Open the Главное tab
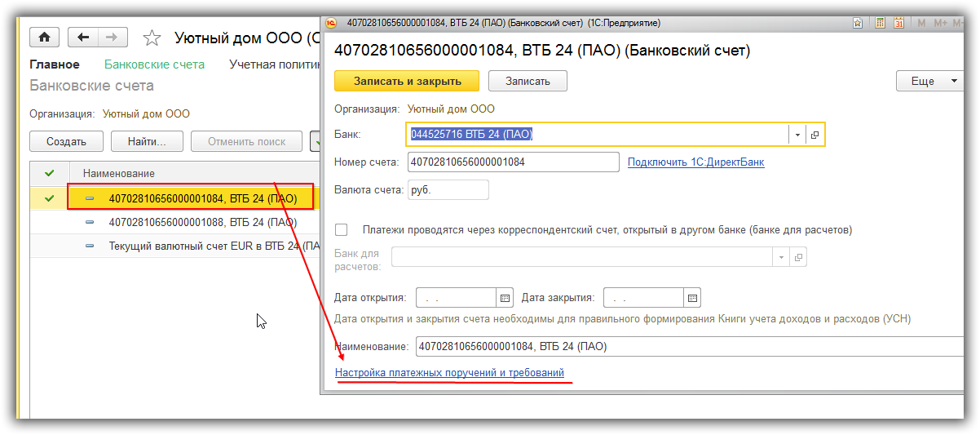 (55, 64)
